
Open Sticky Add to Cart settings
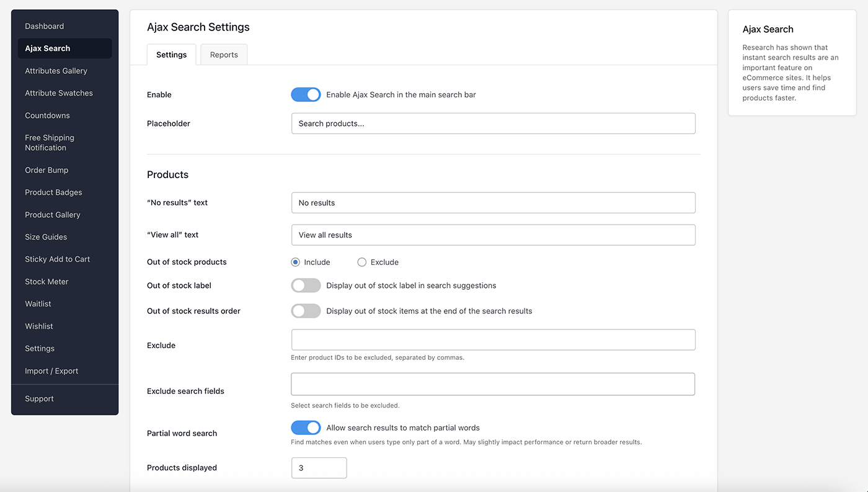[x=57, y=259]
